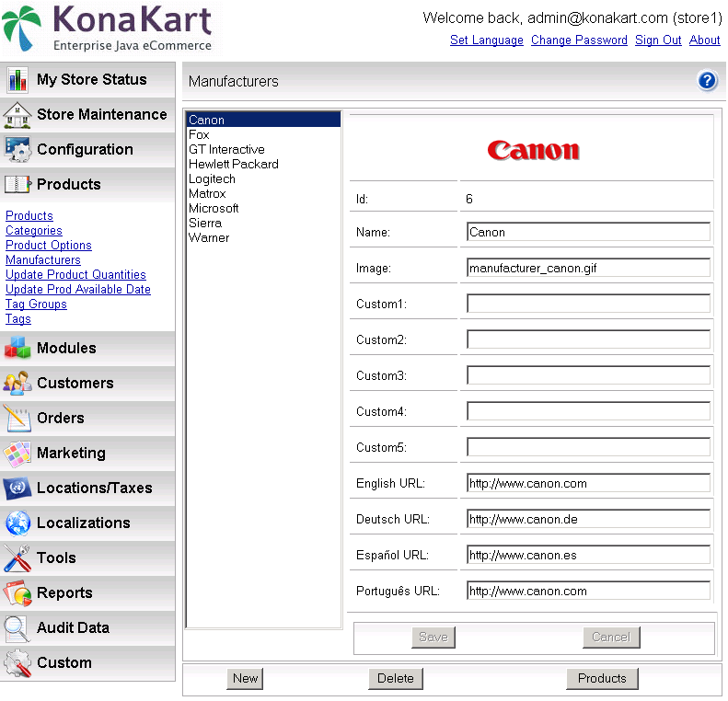The image size is (728, 701).
Task: Click the Marketing color palette icon
Action: click(17, 454)
